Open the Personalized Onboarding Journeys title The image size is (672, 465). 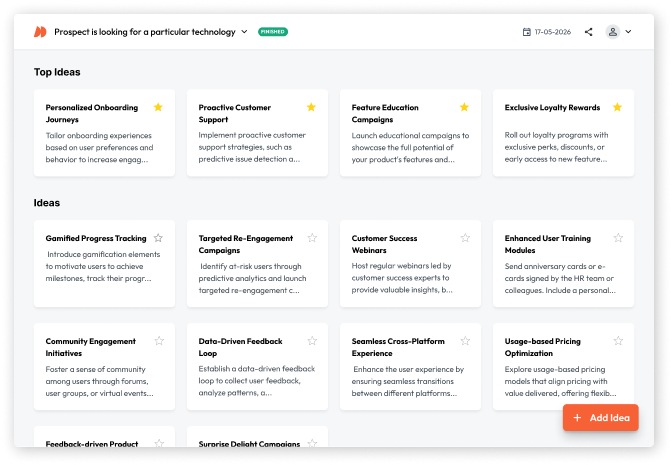(92, 113)
